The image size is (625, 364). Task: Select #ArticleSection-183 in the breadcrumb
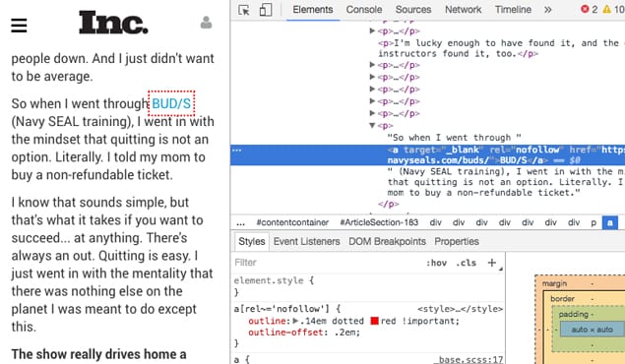[379, 222]
